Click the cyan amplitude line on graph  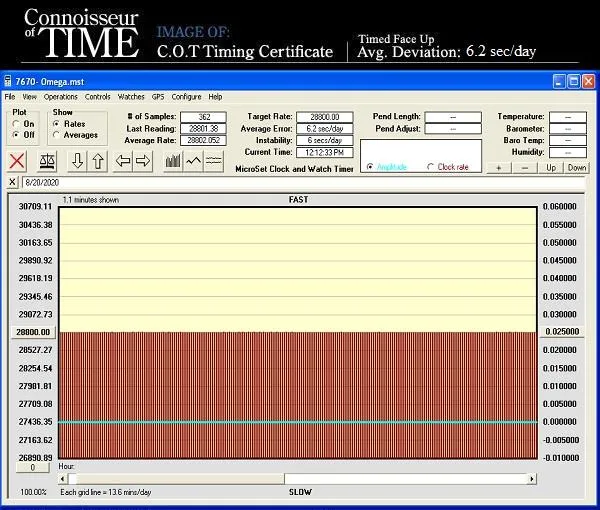298,422
